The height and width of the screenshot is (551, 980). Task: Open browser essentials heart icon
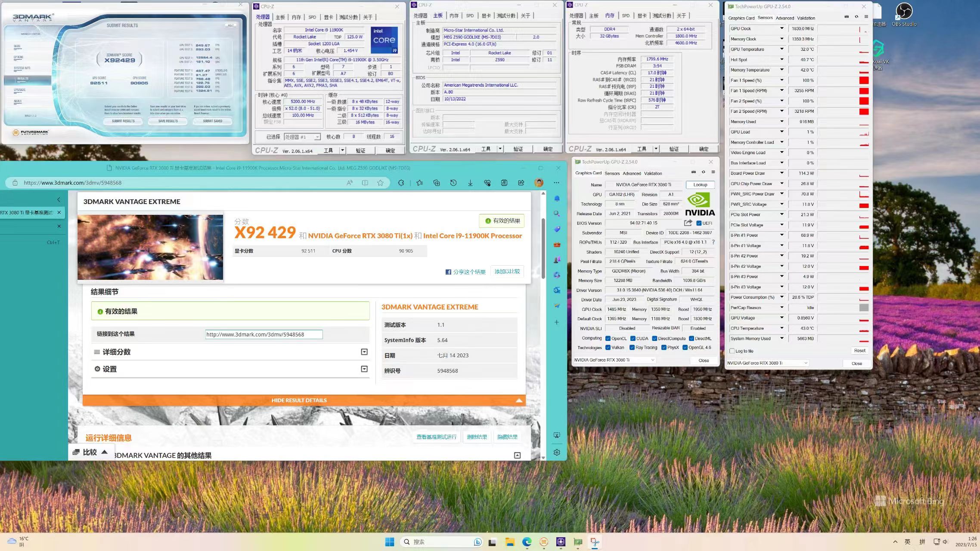[x=487, y=183]
